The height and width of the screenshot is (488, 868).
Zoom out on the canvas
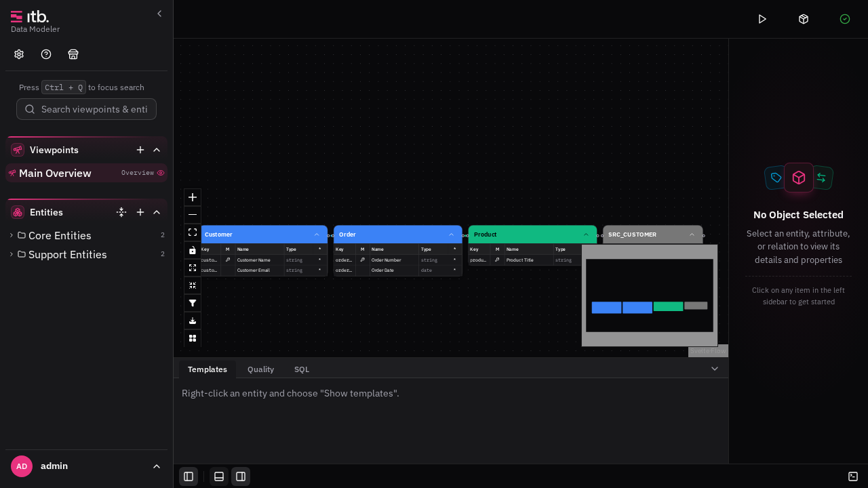coord(193,215)
